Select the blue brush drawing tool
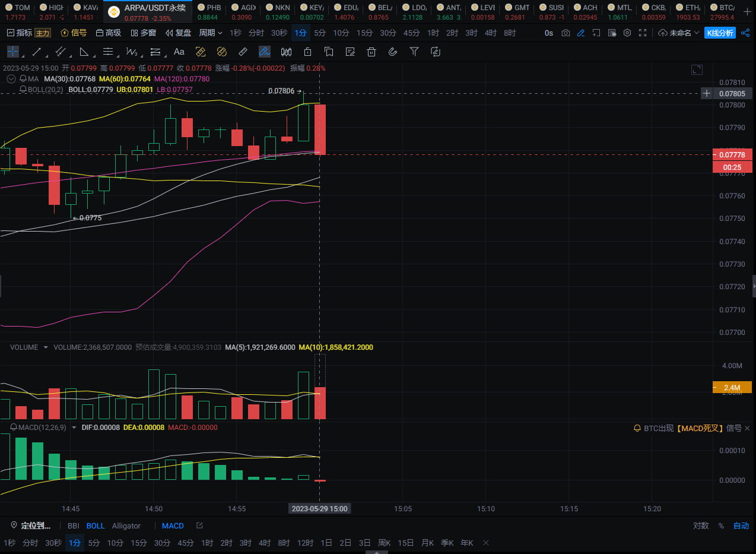The image size is (756, 554). pyautogui.click(x=264, y=52)
